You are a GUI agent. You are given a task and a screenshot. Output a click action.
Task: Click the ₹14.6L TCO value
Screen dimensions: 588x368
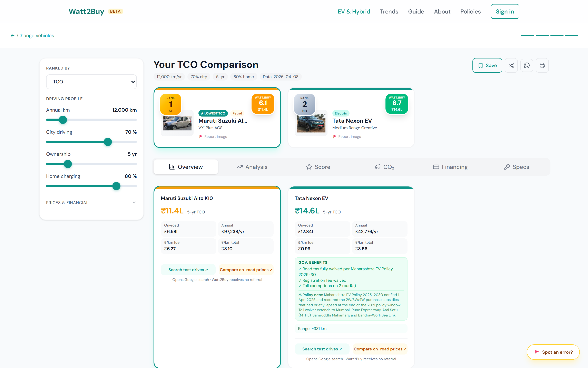pyautogui.click(x=307, y=211)
